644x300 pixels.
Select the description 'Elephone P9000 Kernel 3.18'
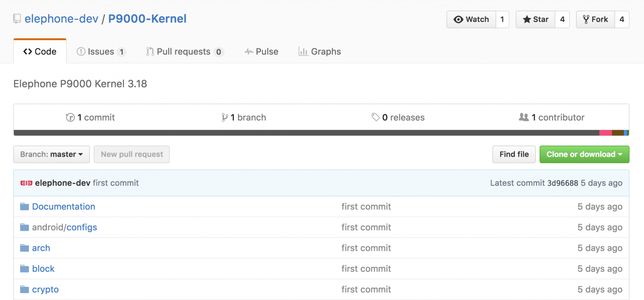tap(80, 84)
